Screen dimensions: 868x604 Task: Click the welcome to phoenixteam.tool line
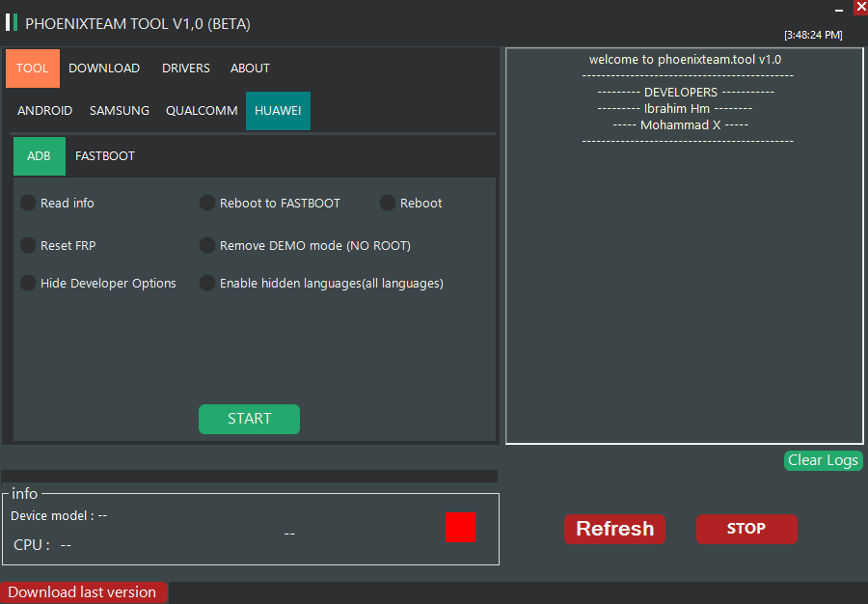tap(686, 59)
